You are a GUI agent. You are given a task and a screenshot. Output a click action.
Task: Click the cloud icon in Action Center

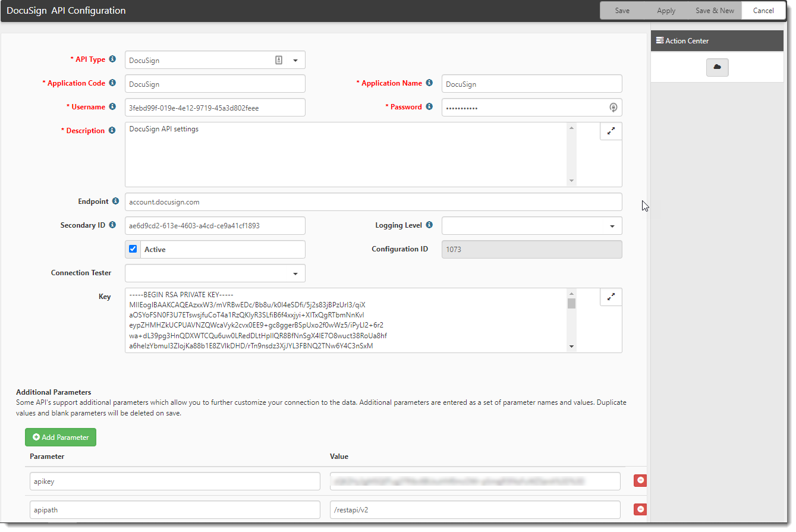click(x=717, y=68)
